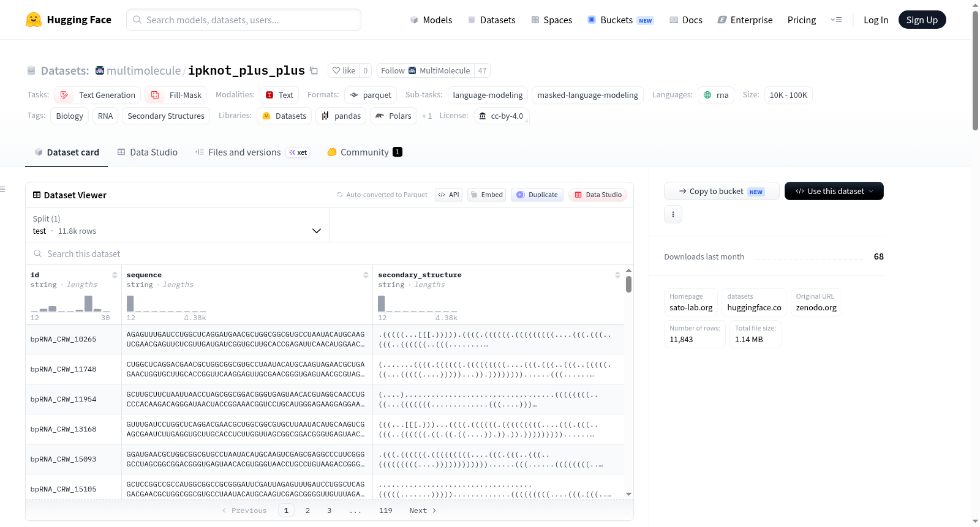Select row bpRNA_CRW_11748
The height and width of the screenshot is (527, 980).
point(325,369)
